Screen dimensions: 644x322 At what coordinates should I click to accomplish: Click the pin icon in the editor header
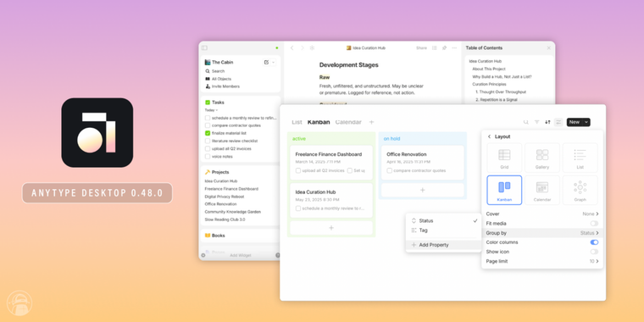pyautogui.click(x=444, y=48)
